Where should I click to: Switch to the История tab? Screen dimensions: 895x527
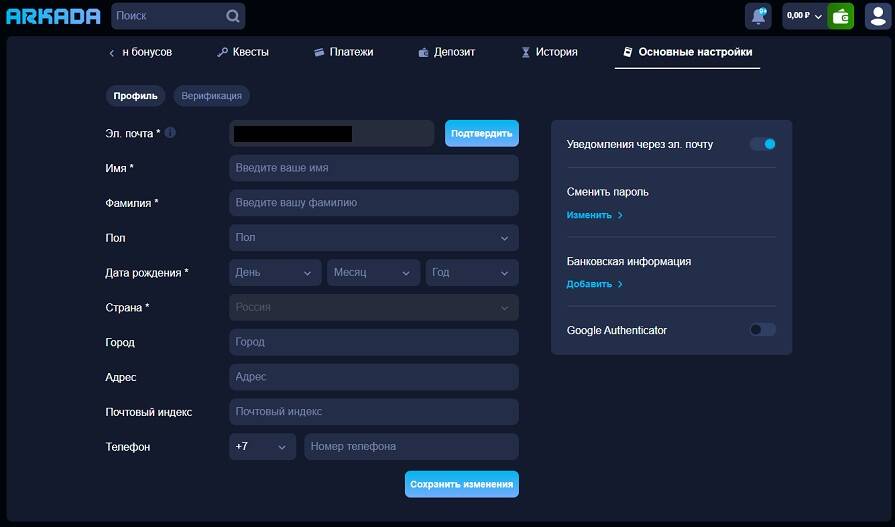[549, 52]
